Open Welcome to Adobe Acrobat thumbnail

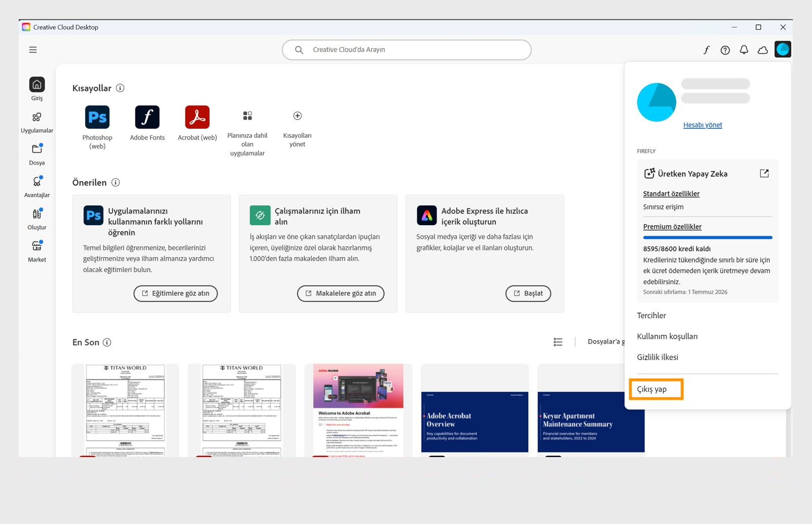coord(358,410)
